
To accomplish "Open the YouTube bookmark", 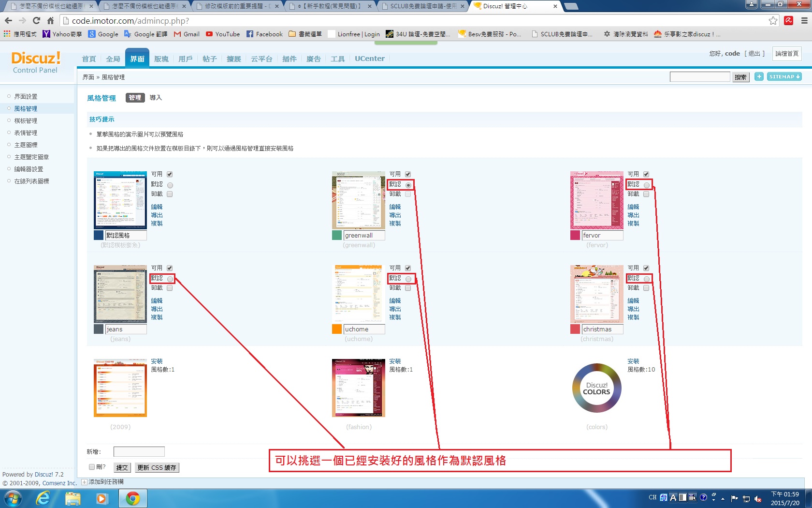I will [x=222, y=34].
